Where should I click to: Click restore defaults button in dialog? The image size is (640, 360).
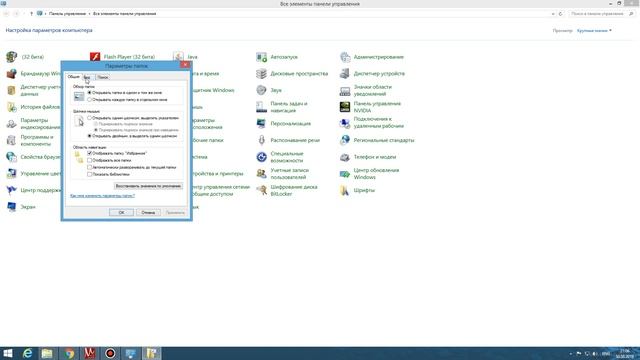148,186
